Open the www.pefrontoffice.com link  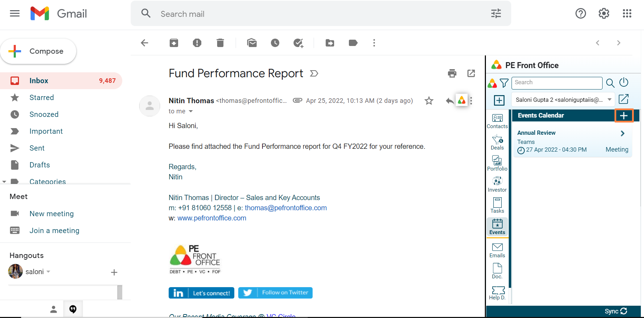pos(212,218)
